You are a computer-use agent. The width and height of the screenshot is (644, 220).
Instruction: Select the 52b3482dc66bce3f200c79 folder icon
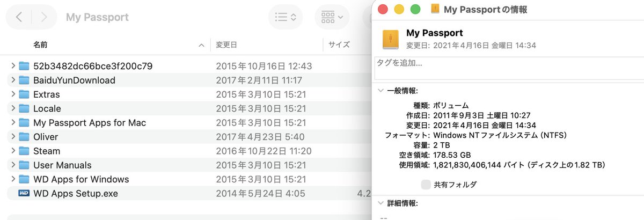24,66
